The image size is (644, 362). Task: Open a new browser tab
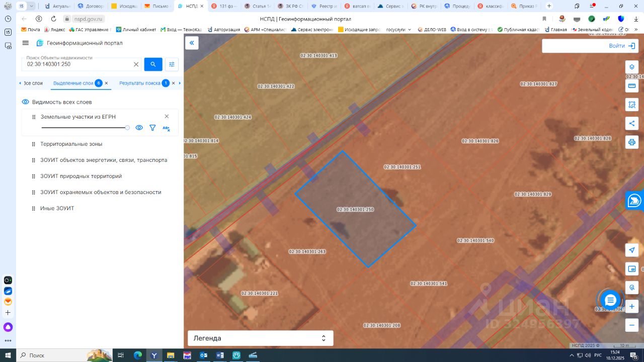pyautogui.click(x=549, y=6)
